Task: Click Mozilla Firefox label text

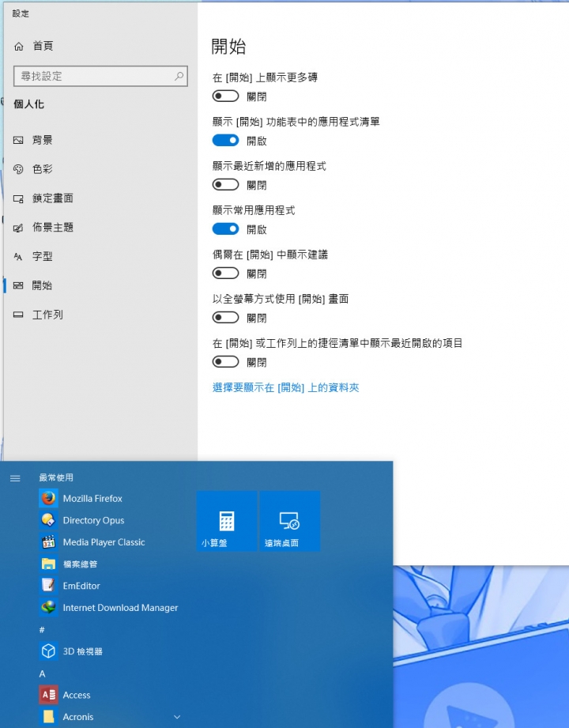Action: click(92, 498)
